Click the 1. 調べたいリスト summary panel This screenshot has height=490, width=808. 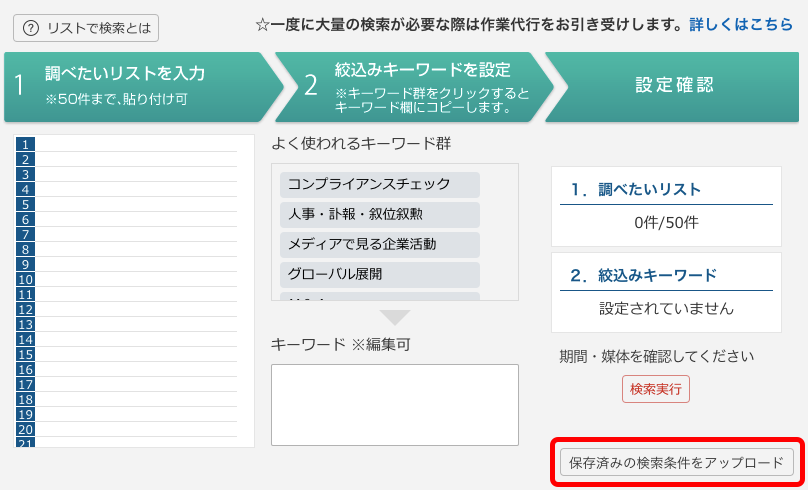click(x=666, y=205)
